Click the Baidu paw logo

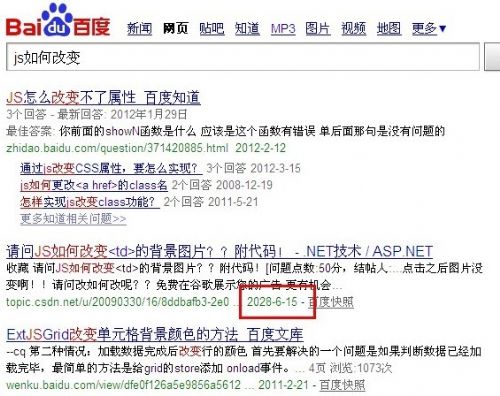point(58,20)
